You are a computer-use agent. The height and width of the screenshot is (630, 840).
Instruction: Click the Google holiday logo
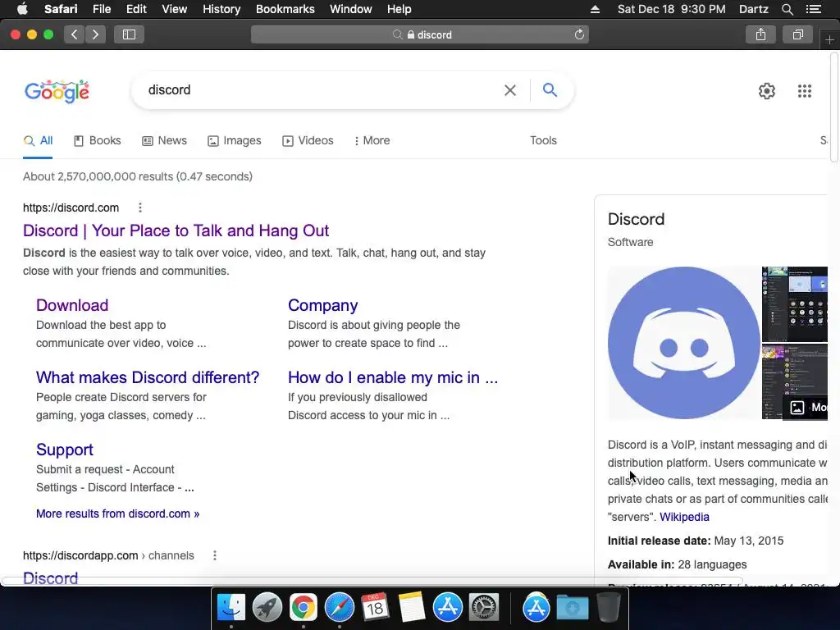(57, 92)
